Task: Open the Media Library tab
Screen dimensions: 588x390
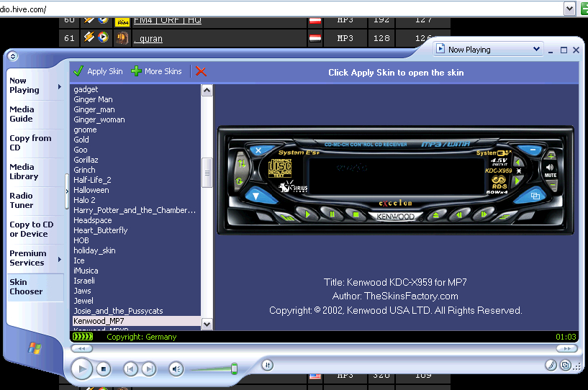Action: (x=24, y=171)
